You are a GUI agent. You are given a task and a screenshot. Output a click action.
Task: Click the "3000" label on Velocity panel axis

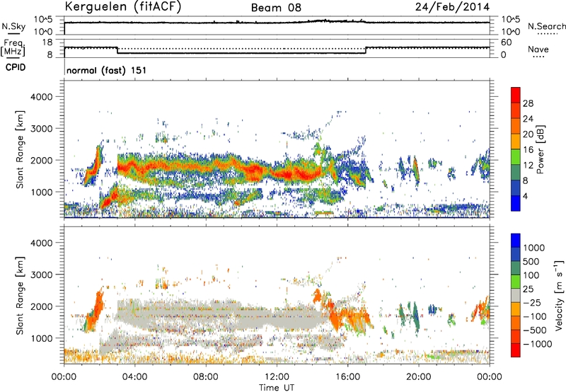tap(42, 275)
